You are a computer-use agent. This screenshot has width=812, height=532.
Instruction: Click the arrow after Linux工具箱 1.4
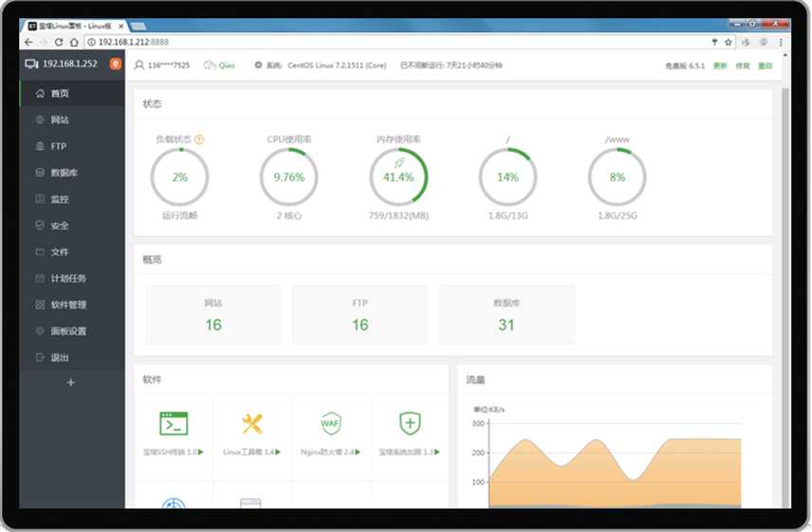278,452
